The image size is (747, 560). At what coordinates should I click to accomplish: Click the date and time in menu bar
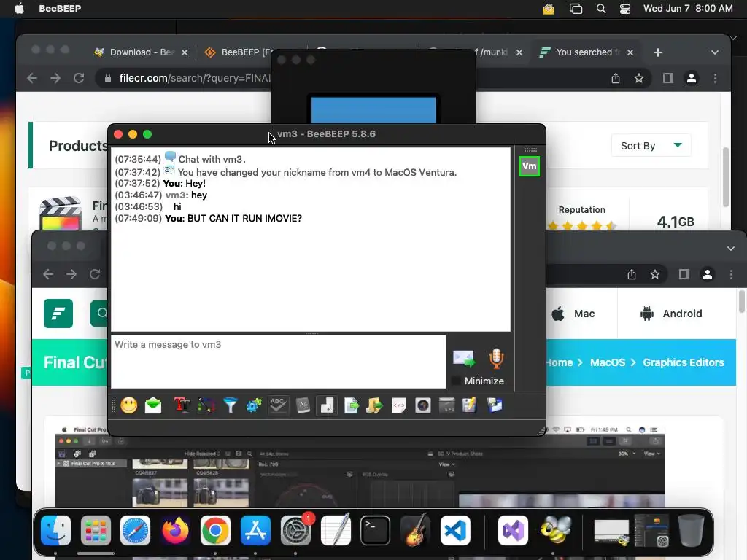point(688,9)
